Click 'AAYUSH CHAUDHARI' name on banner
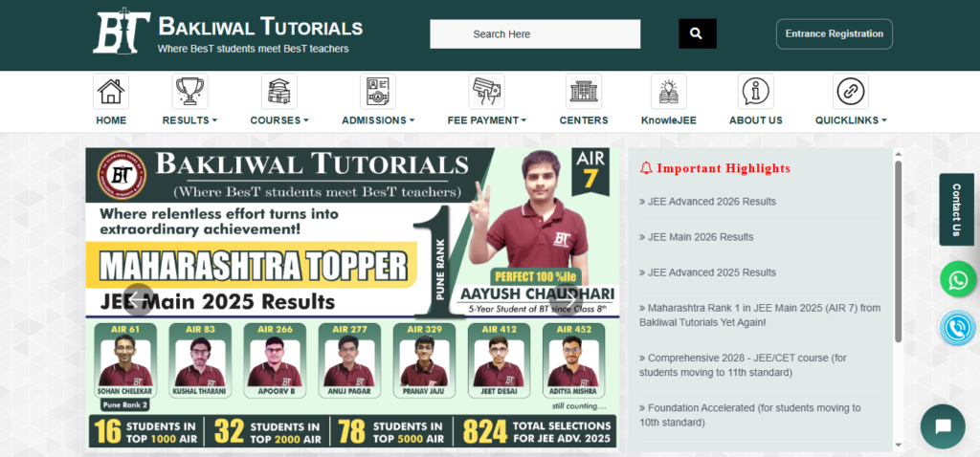This screenshot has height=457, width=980. click(x=538, y=294)
